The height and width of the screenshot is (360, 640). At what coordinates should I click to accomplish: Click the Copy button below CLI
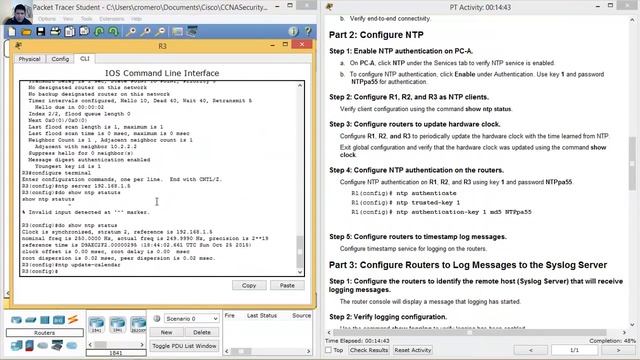click(x=249, y=285)
